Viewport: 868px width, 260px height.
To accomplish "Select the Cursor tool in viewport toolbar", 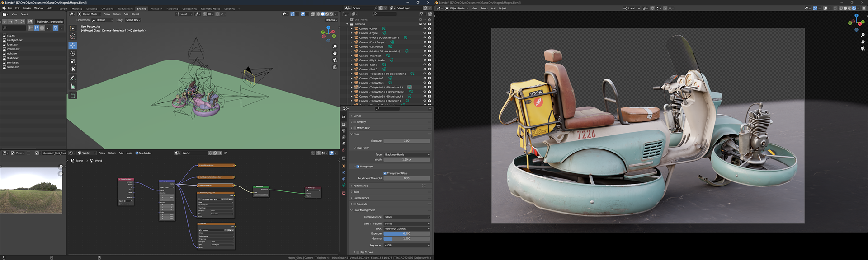I will (x=73, y=37).
